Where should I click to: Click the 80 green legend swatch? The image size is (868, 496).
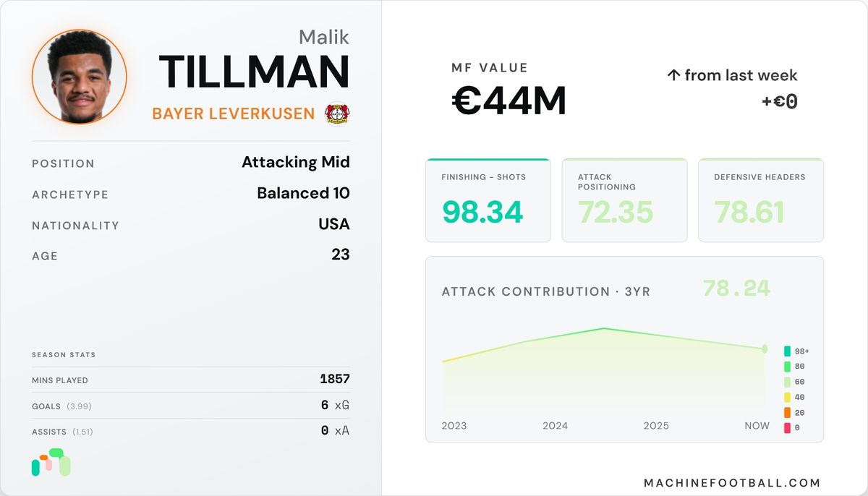click(787, 367)
